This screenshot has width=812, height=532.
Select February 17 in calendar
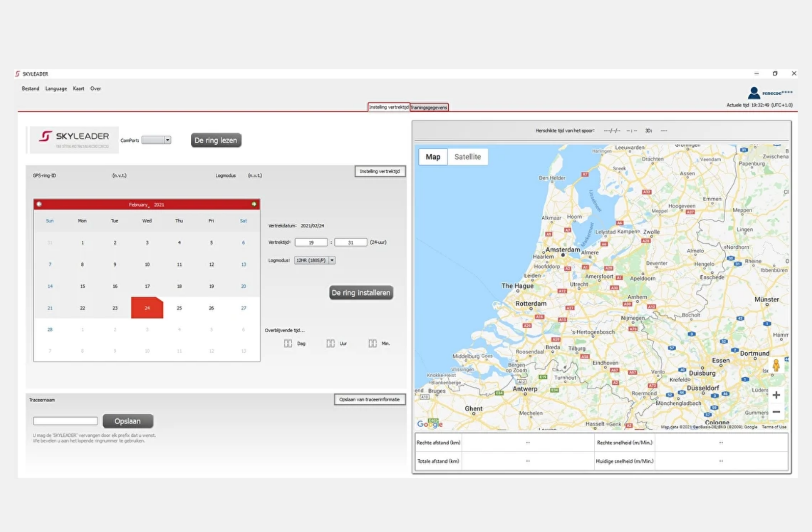(147, 286)
